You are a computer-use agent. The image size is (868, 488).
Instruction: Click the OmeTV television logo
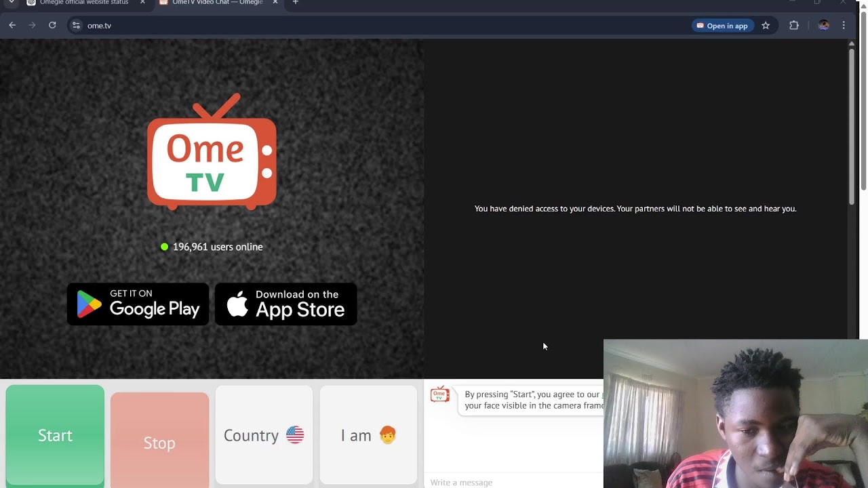pos(212,152)
